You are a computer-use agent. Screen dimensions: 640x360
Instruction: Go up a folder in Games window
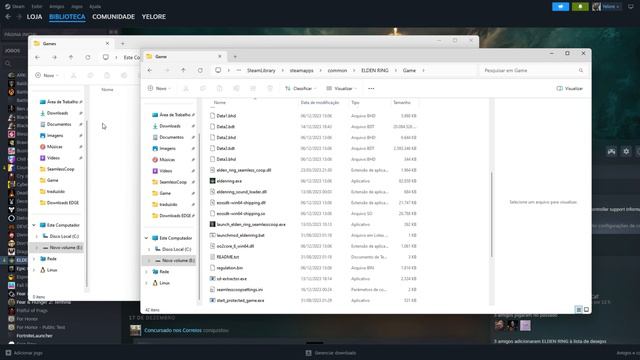tap(71, 58)
